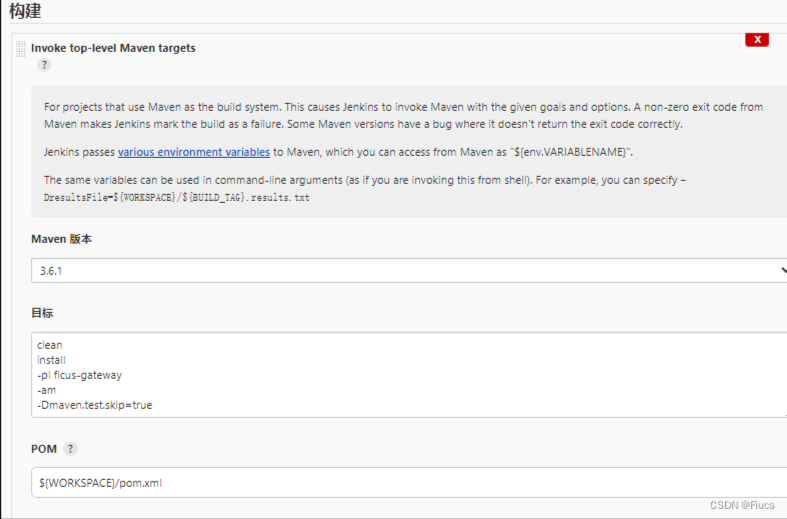Expand the Maven version 3.6.1 dropdown
The height and width of the screenshot is (519, 787).
pos(408,271)
